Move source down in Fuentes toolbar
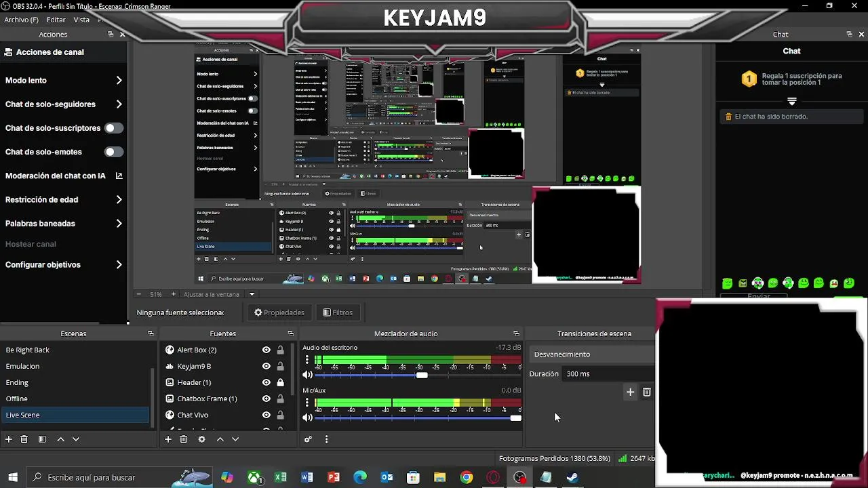 click(x=235, y=439)
